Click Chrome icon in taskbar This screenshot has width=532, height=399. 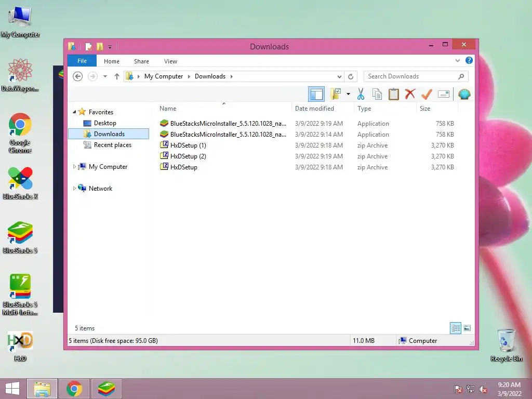(x=74, y=389)
